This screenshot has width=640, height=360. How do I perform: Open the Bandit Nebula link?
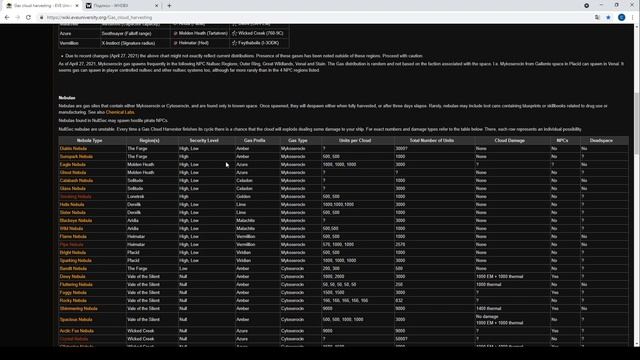click(x=73, y=269)
